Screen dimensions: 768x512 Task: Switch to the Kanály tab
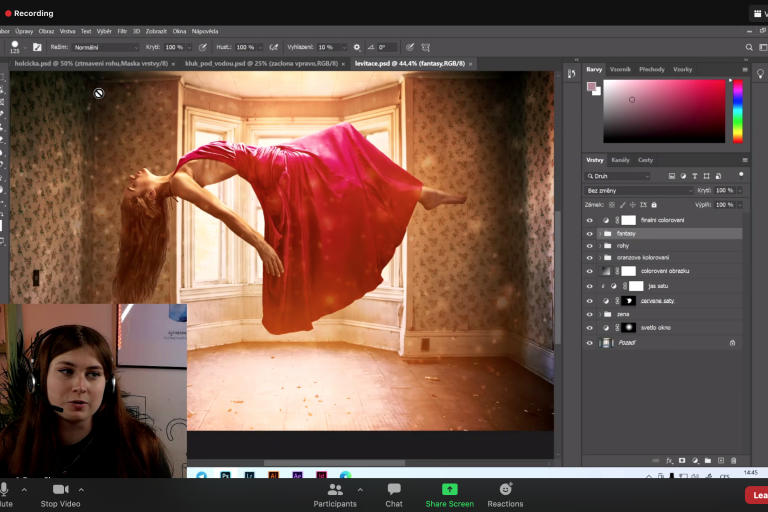(621, 160)
